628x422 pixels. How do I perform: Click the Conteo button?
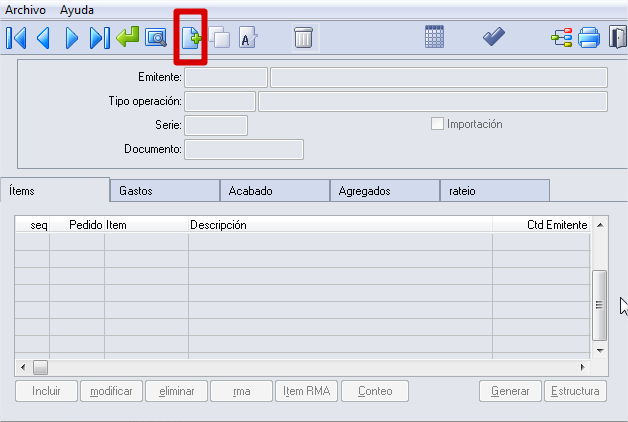[x=375, y=391]
